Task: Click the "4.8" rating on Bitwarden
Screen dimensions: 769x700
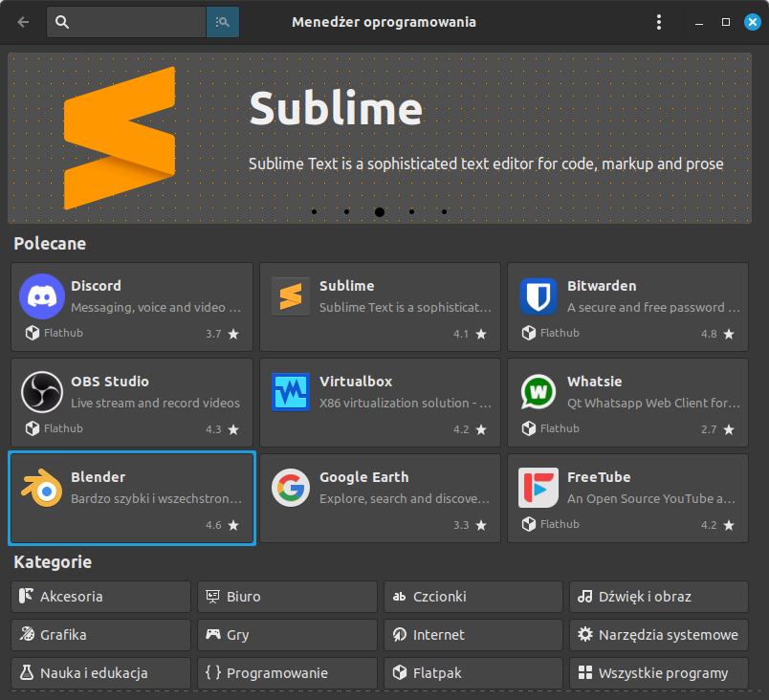Action: point(709,334)
